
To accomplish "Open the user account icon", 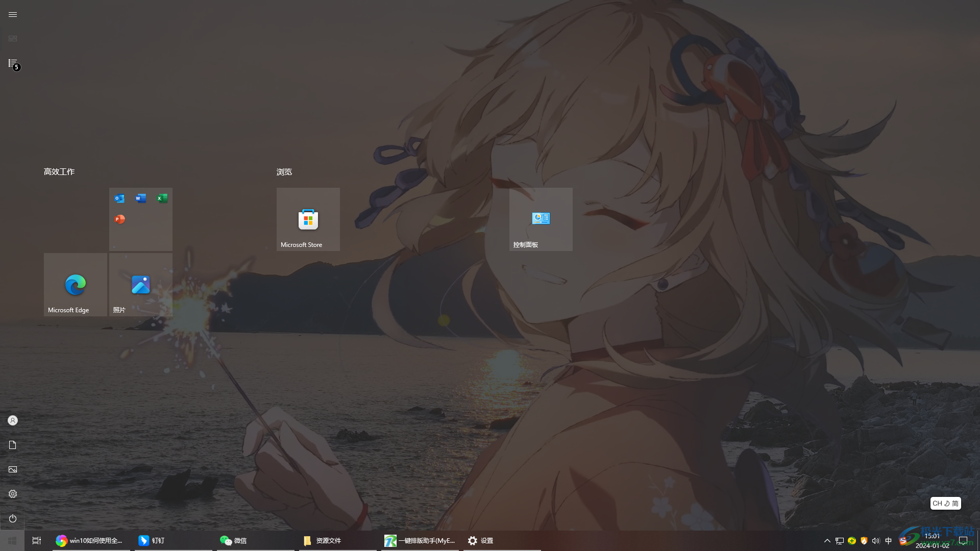I will click(13, 420).
